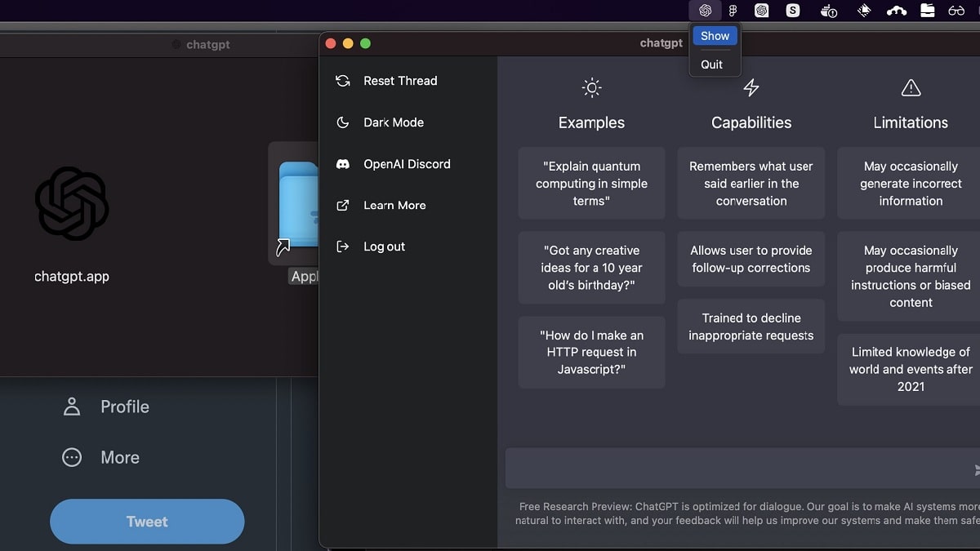
Task: Click the ChatGPT menu bar tray icon
Action: pos(706,11)
